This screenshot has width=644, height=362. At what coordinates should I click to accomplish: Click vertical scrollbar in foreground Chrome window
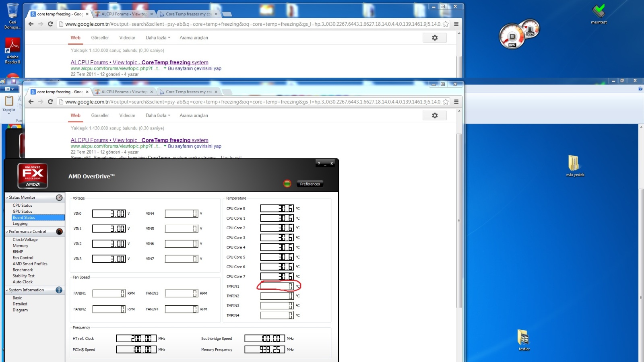click(x=459, y=220)
